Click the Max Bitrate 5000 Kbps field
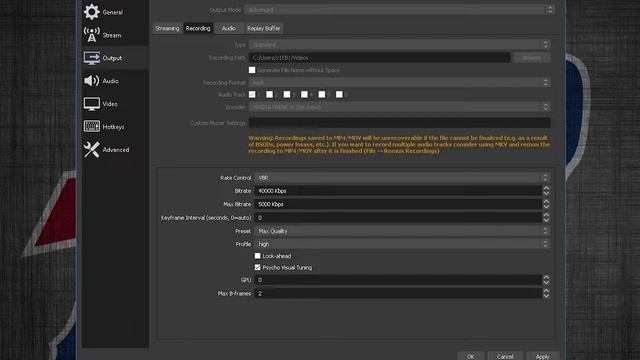Image resolution: width=640 pixels, height=360 pixels. pos(398,204)
